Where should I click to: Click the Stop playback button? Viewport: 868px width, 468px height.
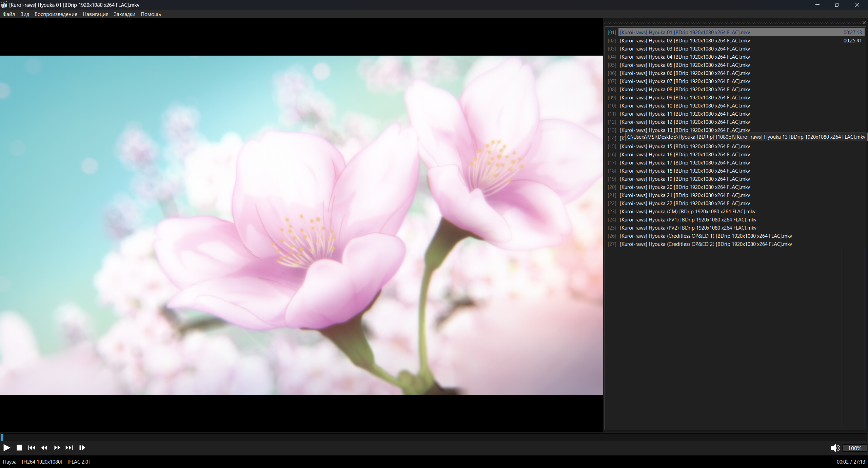(x=19, y=448)
